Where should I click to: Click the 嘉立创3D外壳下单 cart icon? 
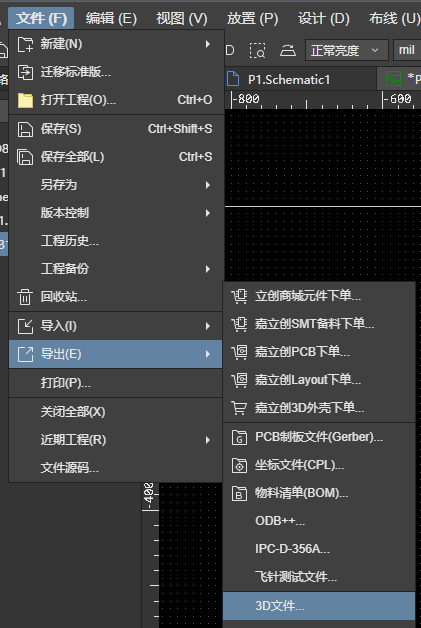pyautogui.click(x=240, y=408)
